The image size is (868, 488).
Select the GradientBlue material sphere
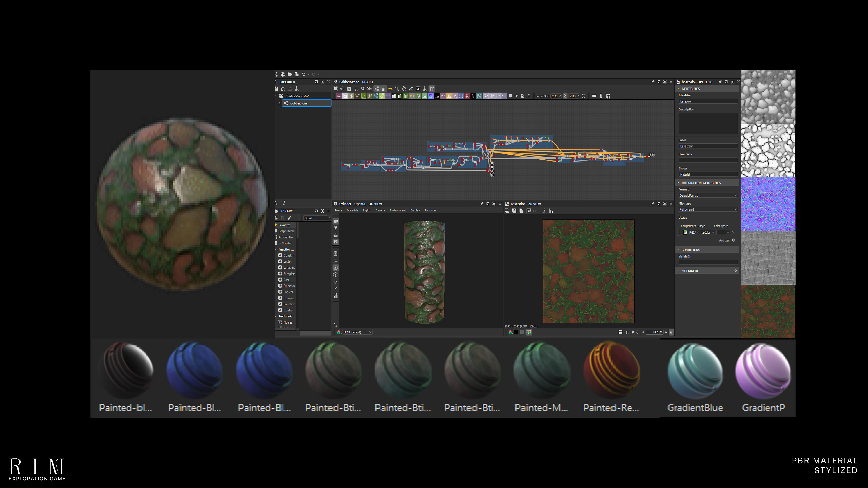tap(695, 371)
